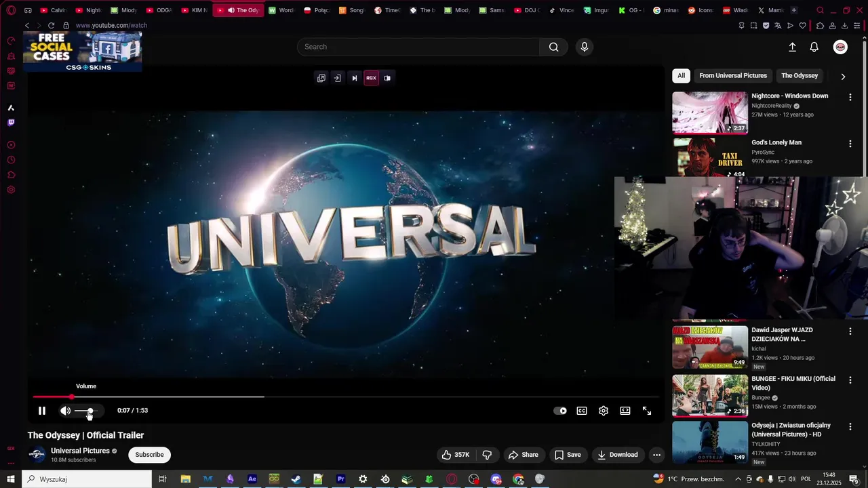Open Premiere Pro from the taskbar

coord(341,479)
